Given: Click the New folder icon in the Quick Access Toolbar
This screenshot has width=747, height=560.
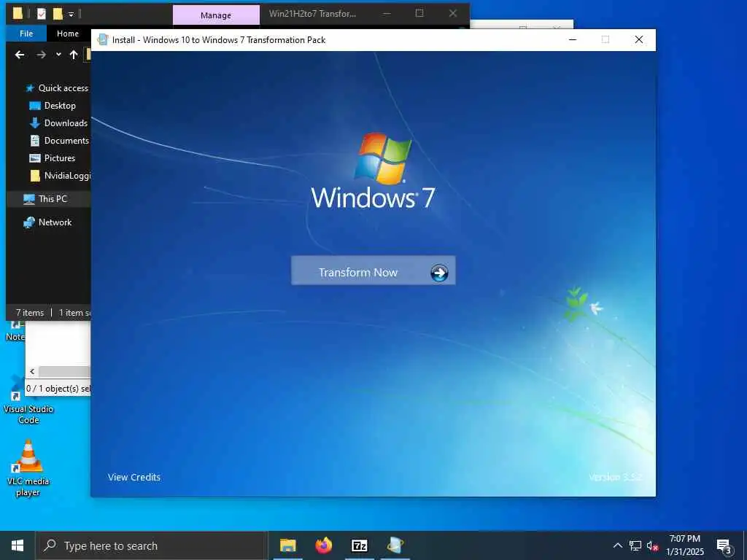Looking at the screenshot, I should coord(58,14).
